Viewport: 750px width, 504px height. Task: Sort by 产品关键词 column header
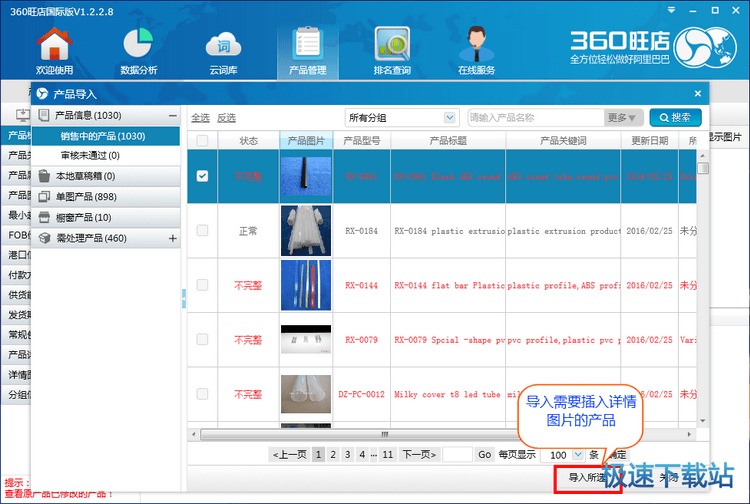tap(563, 141)
